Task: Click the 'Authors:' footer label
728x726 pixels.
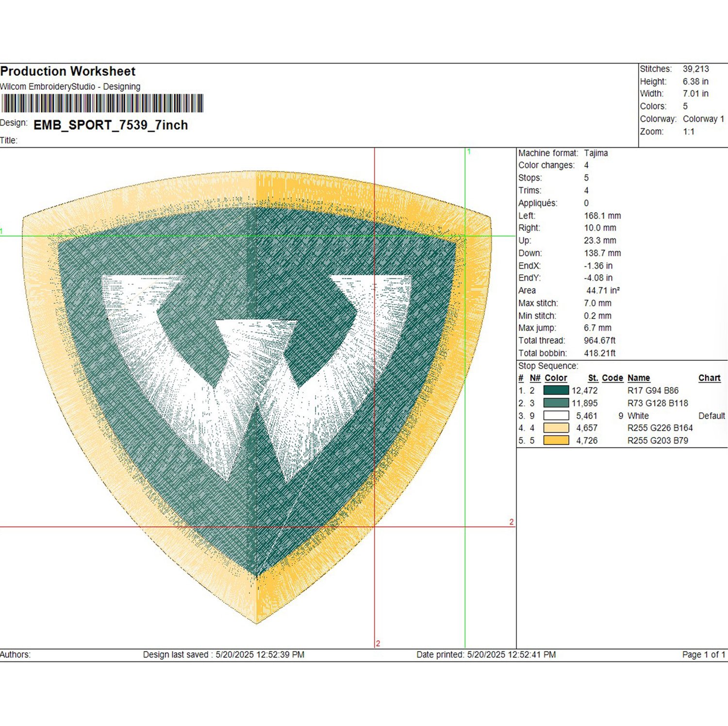Action: (15, 655)
